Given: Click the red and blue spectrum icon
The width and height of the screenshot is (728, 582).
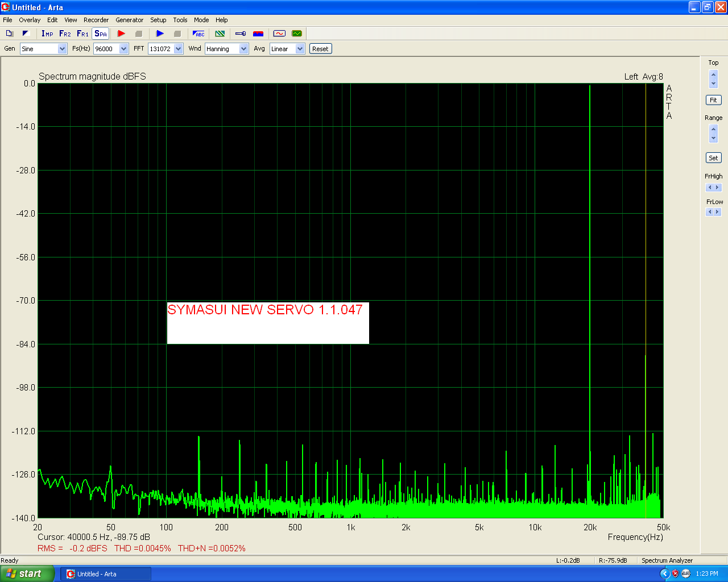Looking at the screenshot, I should coord(258,34).
